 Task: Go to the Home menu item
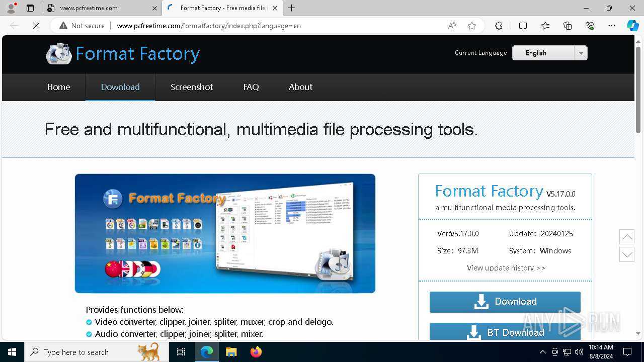[x=58, y=87]
